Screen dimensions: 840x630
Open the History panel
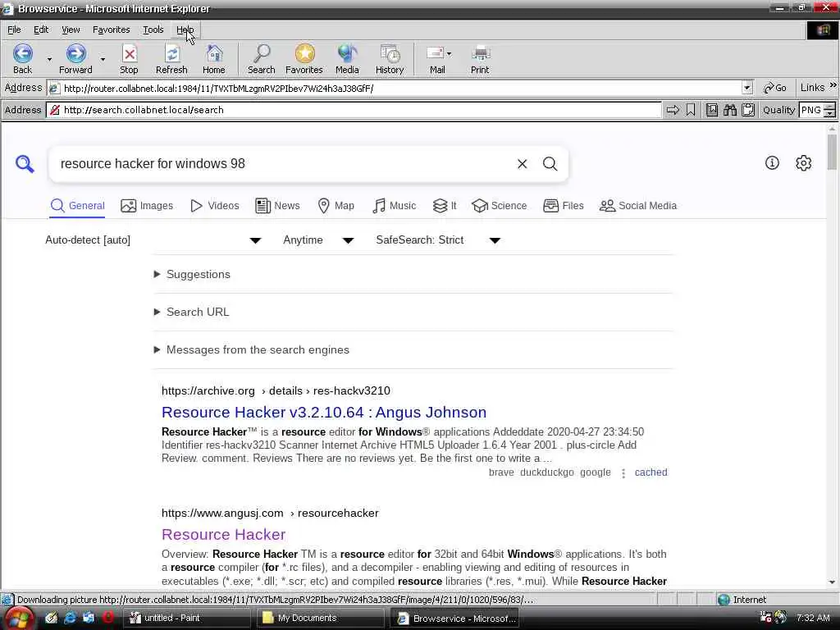coord(390,59)
